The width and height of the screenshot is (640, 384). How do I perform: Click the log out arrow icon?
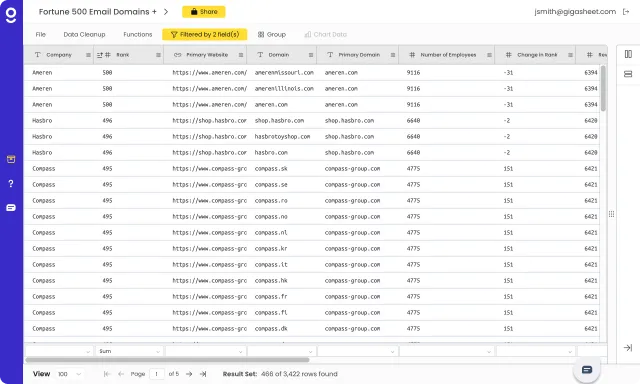click(626, 12)
